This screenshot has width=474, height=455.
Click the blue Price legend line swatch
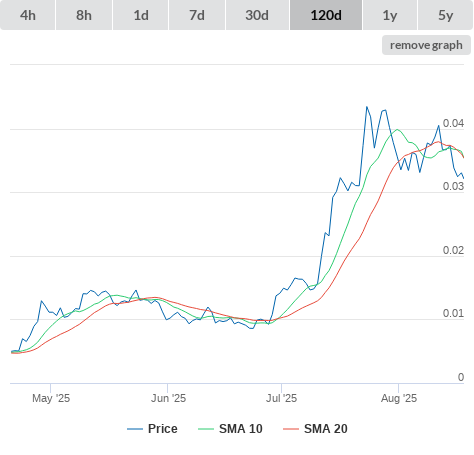(x=135, y=429)
